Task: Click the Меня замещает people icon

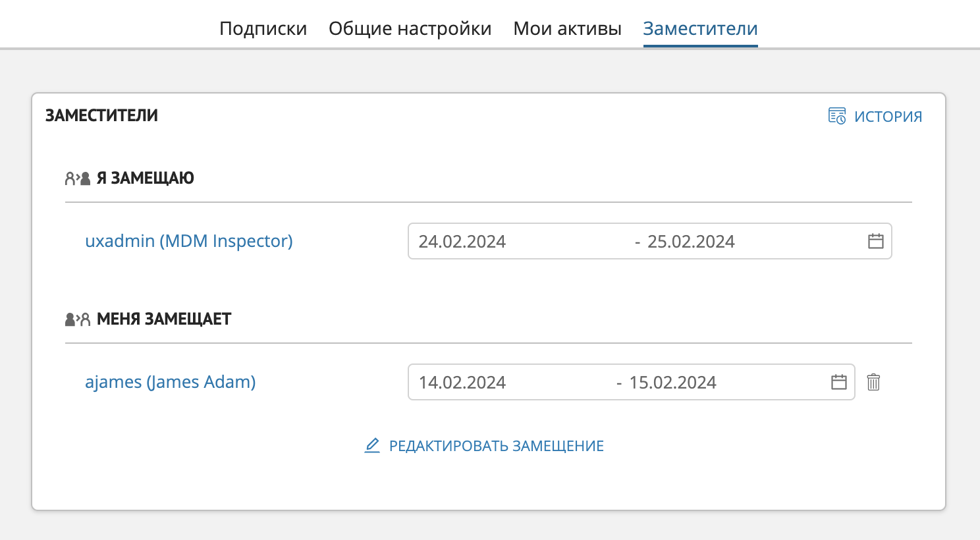Action: [77, 319]
